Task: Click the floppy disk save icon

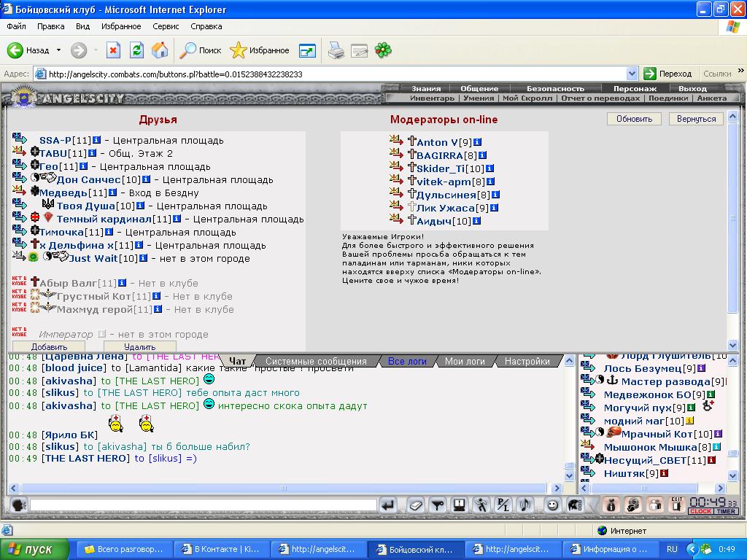Action: 460,505
